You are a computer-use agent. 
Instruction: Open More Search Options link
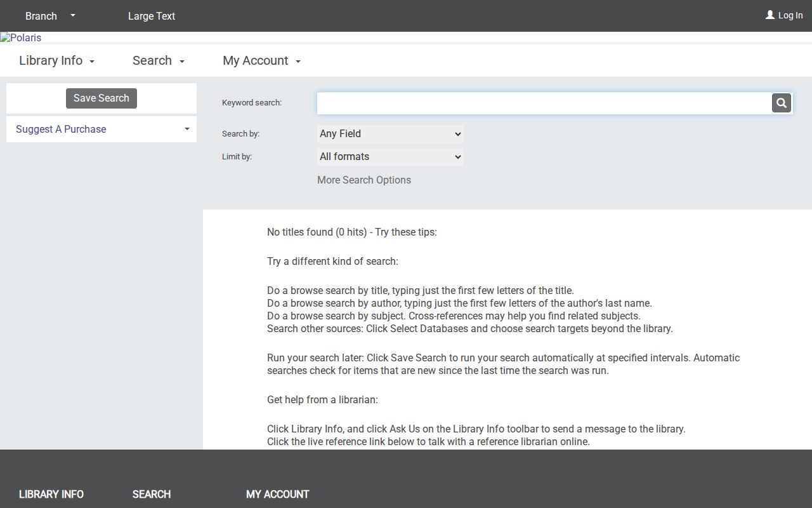364,180
